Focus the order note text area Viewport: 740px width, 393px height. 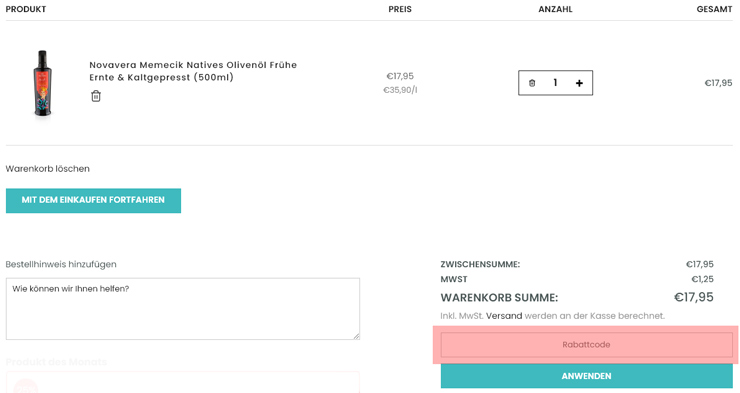pyautogui.click(x=183, y=309)
